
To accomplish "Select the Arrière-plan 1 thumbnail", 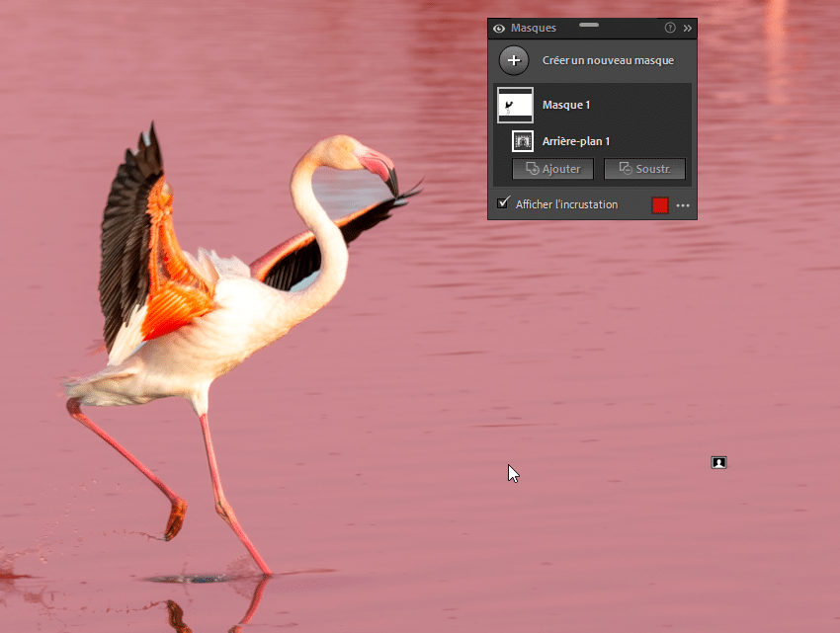I will [522, 140].
